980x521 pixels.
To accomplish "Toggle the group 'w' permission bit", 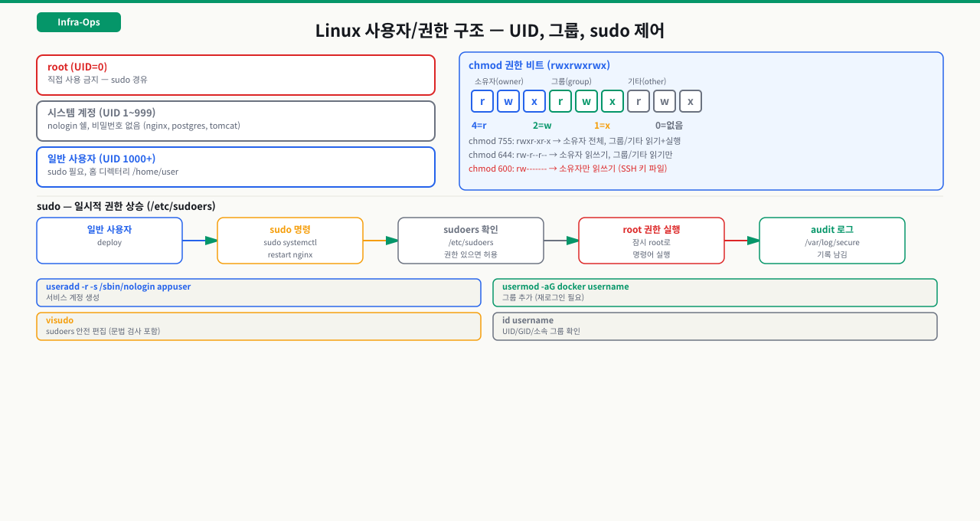I will click(x=586, y=101).
